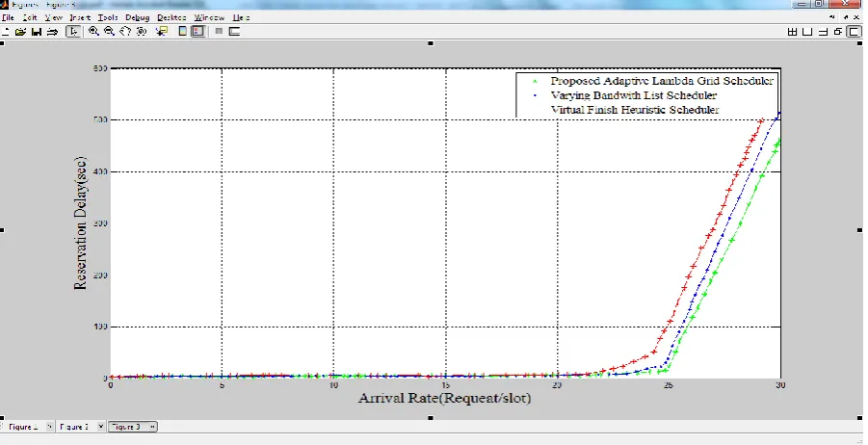Click y-axis tick label 400
Viewport: 868px width, 445px height.
coord(100,171)
